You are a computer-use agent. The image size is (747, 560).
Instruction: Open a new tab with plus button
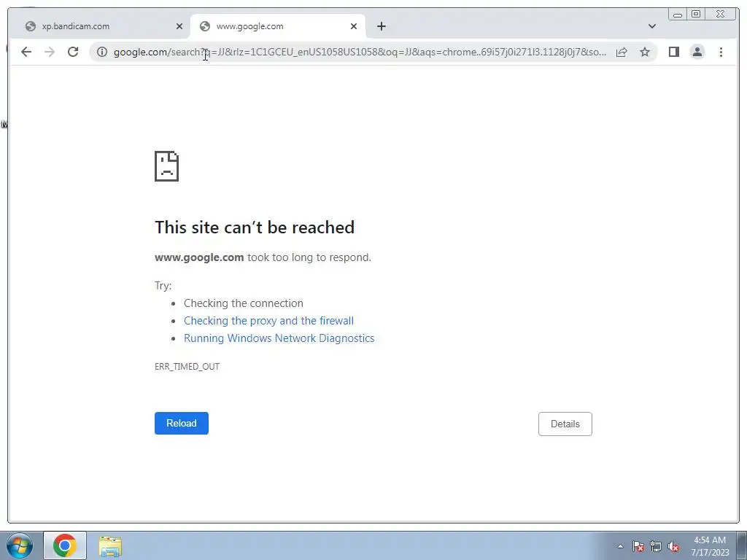click(381, 26)
